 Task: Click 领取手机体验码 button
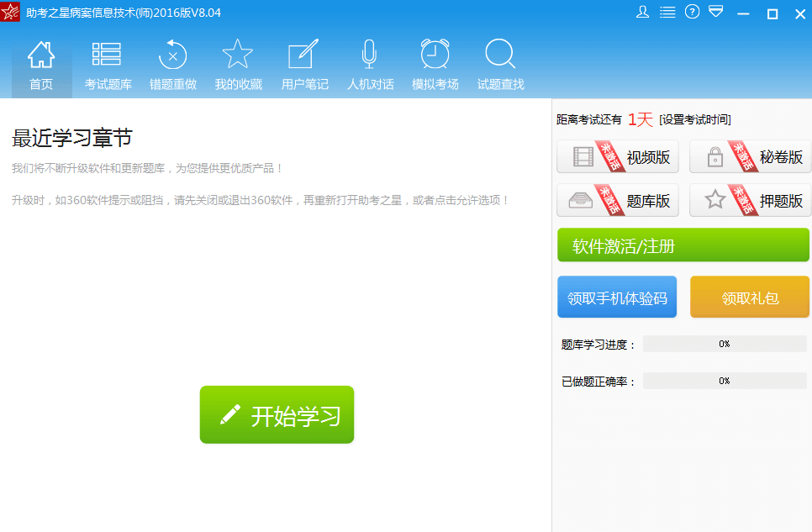pos(617,298)
